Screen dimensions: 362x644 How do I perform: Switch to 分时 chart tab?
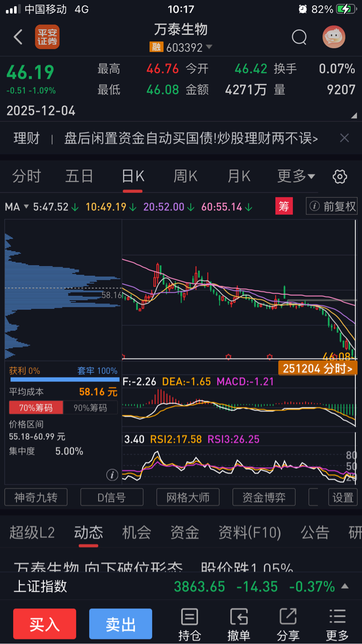(26, 176)
